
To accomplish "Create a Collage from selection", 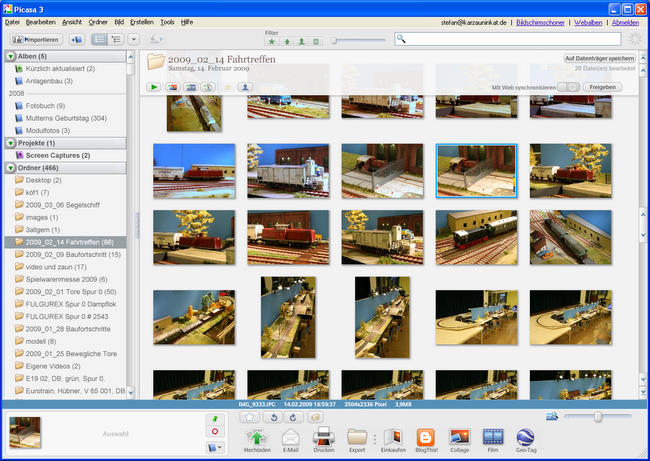I will pyautogui.click(x=459, y=437).
